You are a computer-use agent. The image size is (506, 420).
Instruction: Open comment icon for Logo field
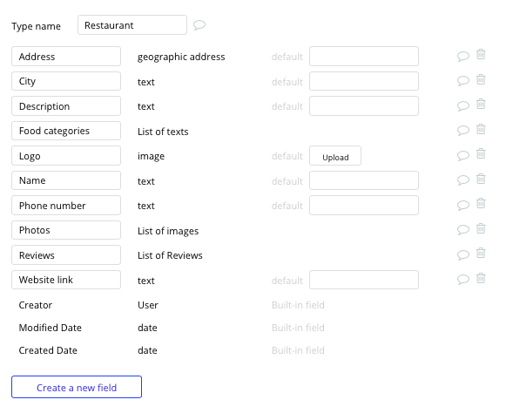(x=463, y=156)
